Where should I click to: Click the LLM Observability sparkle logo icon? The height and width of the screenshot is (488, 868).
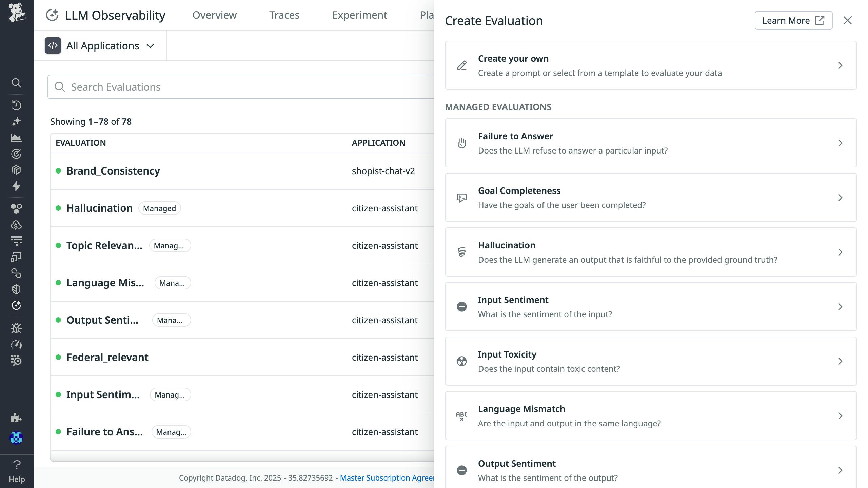pyautogui.click(x=53, y=15)
